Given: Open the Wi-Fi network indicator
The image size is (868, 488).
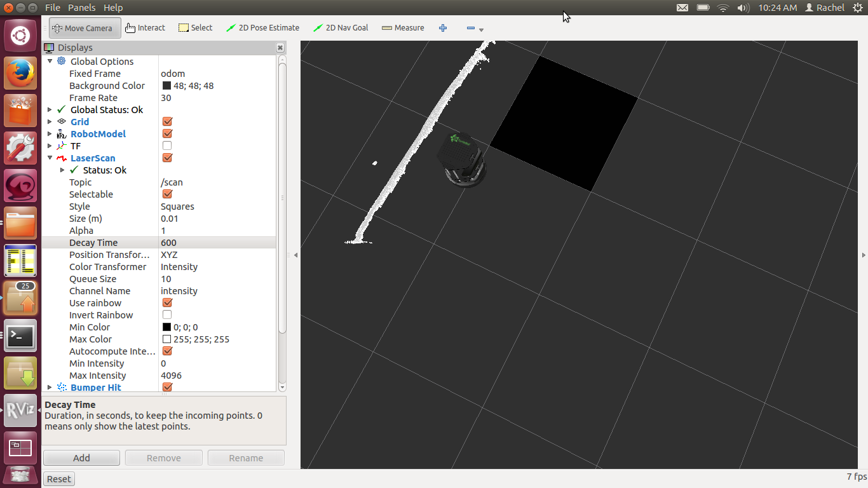Looking at the screenshot, I should tap(722, 8).
